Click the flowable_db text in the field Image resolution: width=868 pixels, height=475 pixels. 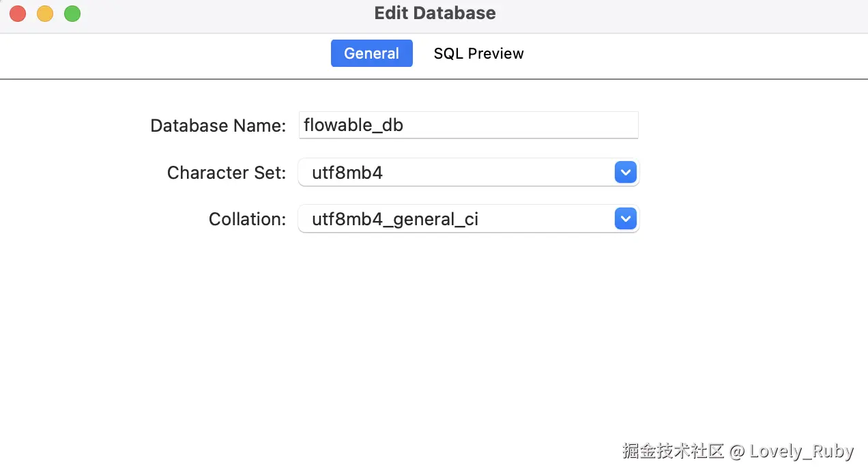(353, 126)
